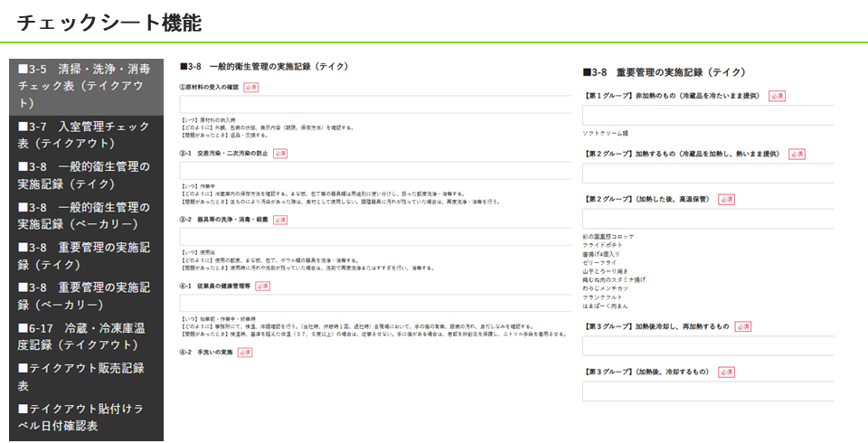Focus 第2グループ 加熱するもの input field
The width and height of the screenshot is (868, 443).
pyautogui.click(x=708, y=174)
